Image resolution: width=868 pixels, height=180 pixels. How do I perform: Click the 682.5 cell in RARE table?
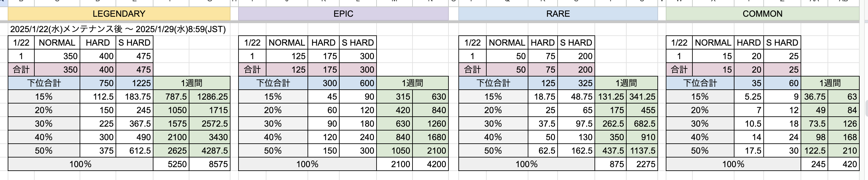642,124
